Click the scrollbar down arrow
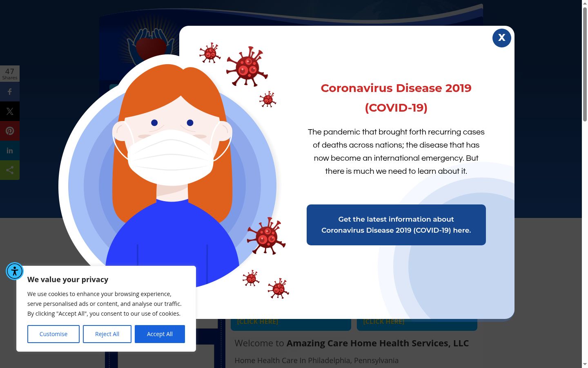This screenshot has height=368, width=588. pos(585,364)
